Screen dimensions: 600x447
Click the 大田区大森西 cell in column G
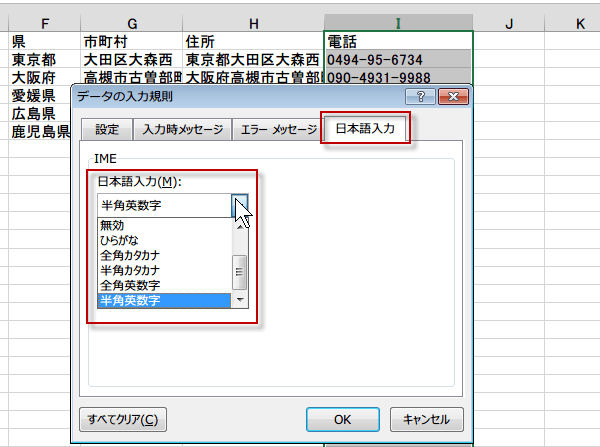[132, 59]
